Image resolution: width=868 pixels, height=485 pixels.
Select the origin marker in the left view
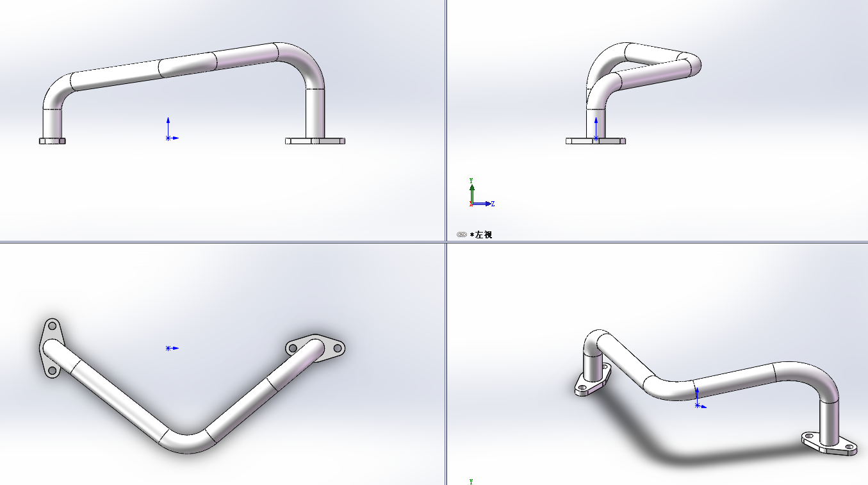pyautogui.click(x=596, y=138)
